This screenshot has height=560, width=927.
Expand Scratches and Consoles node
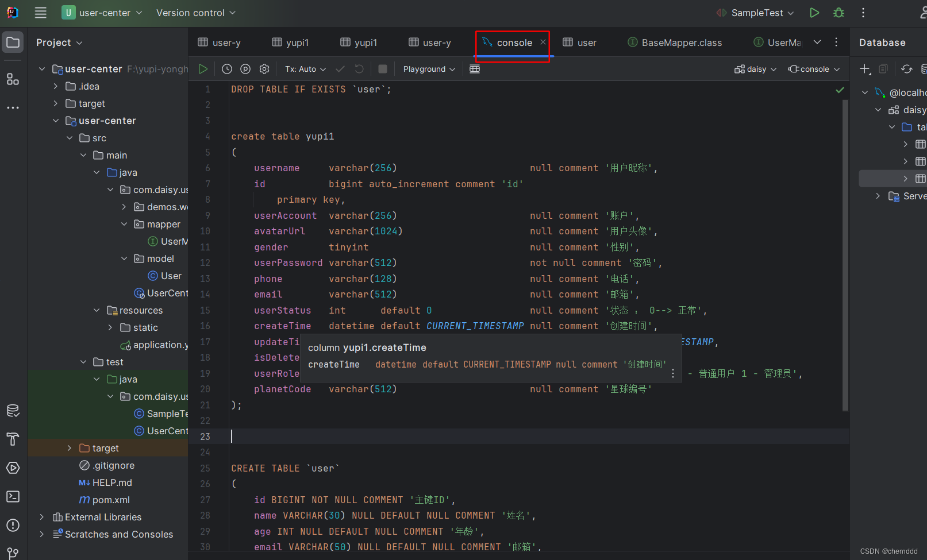click(x=41, y=534)
